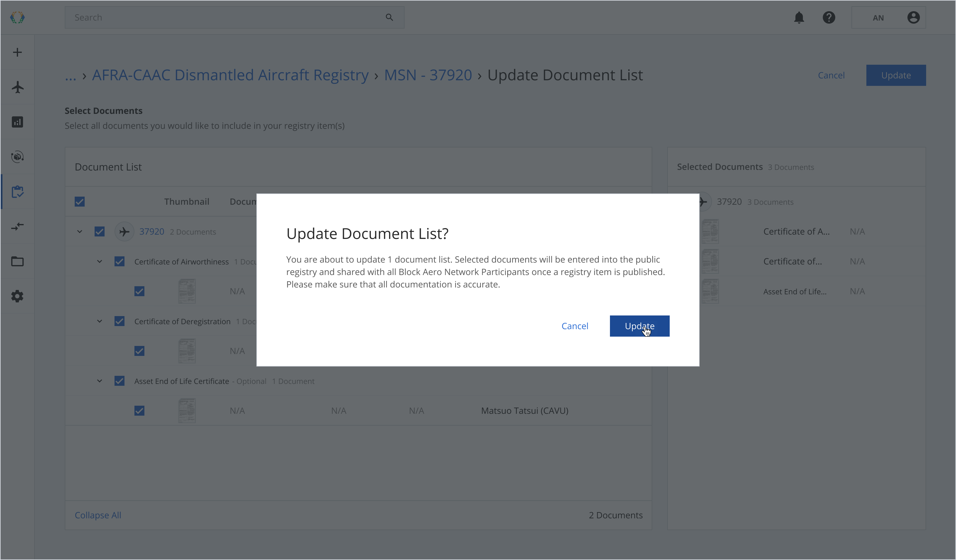Click Cancel in the dialog
The width and height of the screenshot is (956, 560).
(575, 326)
